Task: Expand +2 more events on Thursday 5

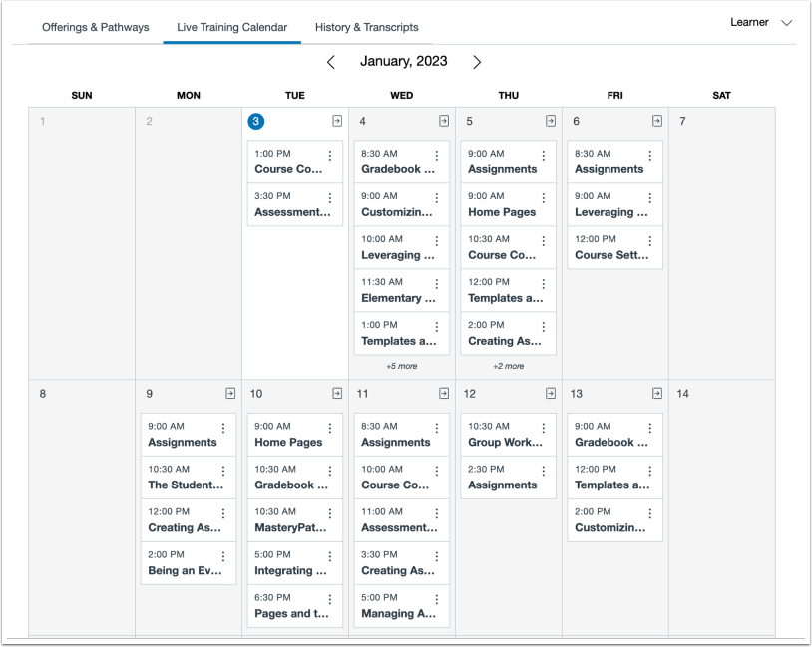Action: 508,366
